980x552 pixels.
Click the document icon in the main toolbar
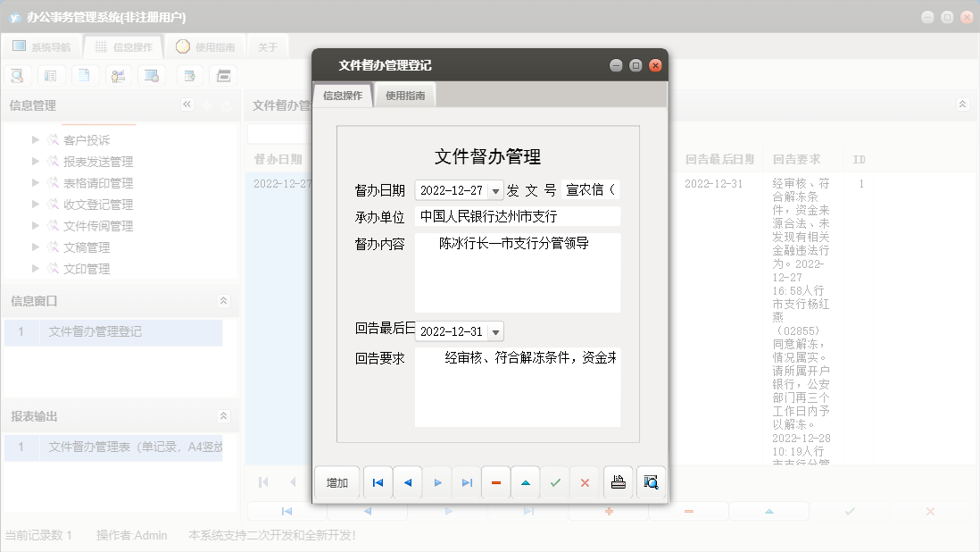pyautogui.click(x=85, y=75)
